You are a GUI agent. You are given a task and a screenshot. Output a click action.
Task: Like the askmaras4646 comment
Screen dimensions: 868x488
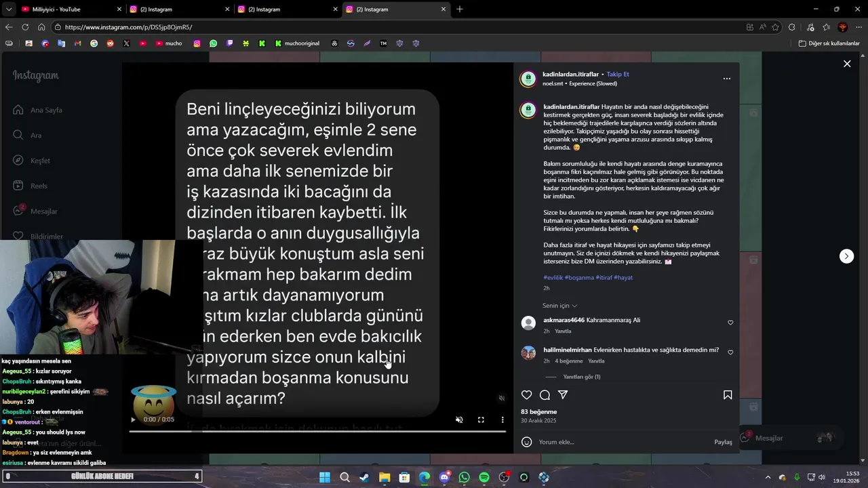730,323
